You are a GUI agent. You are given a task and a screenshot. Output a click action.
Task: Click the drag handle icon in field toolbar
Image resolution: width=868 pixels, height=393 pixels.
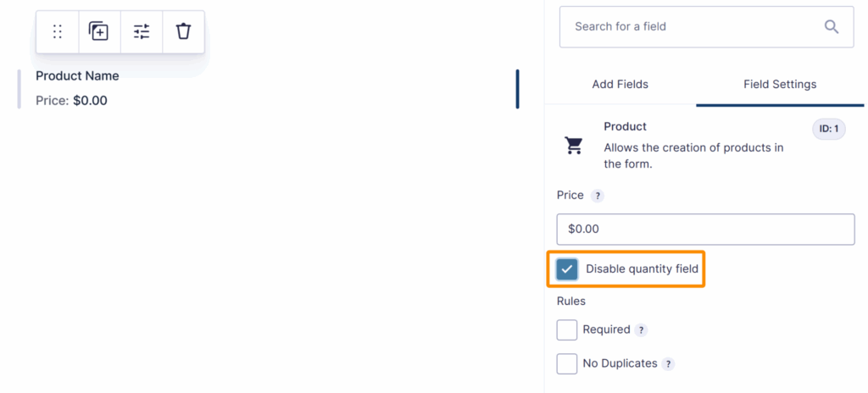click(x=58, y=32)
